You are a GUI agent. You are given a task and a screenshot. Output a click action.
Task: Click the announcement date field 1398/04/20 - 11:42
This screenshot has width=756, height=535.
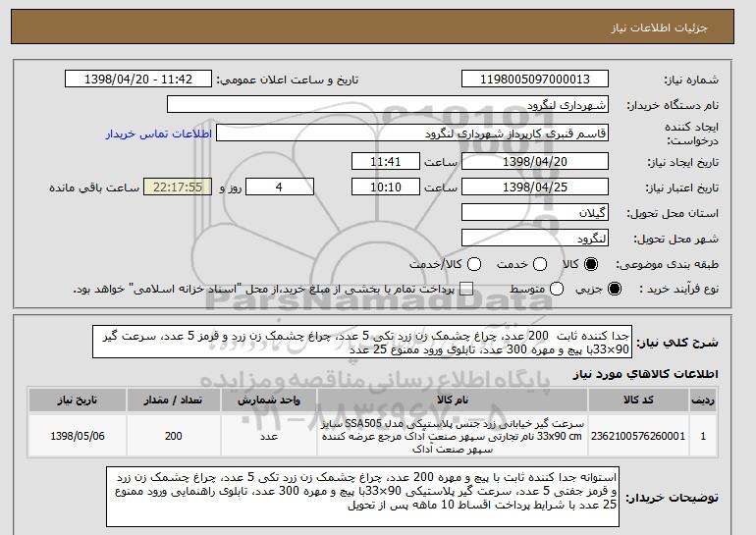(x=138, y=80)
